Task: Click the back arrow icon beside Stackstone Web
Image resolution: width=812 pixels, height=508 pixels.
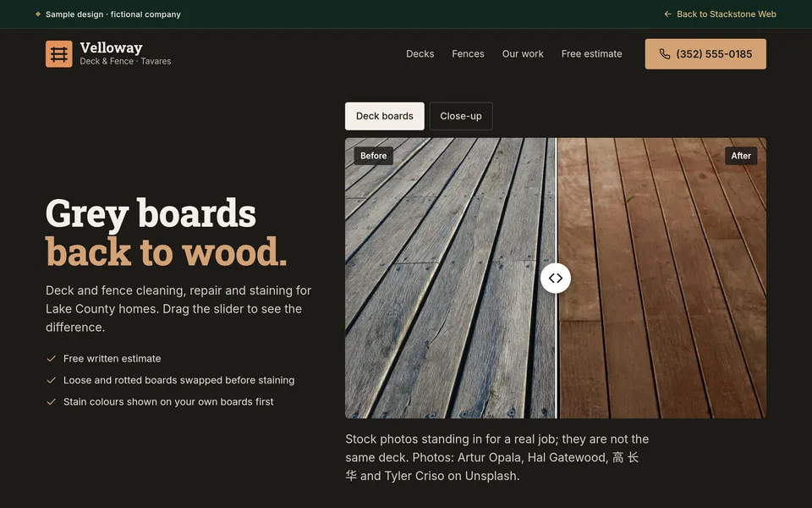Action: (x=667, y=14)
